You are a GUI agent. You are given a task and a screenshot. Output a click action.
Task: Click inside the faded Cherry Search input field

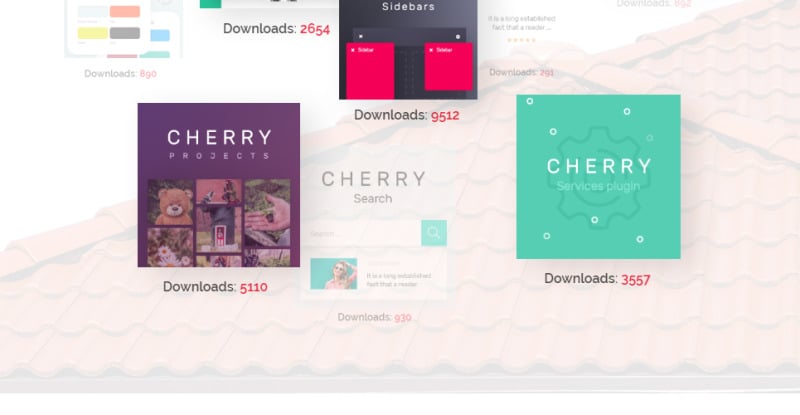coord(364,233)
